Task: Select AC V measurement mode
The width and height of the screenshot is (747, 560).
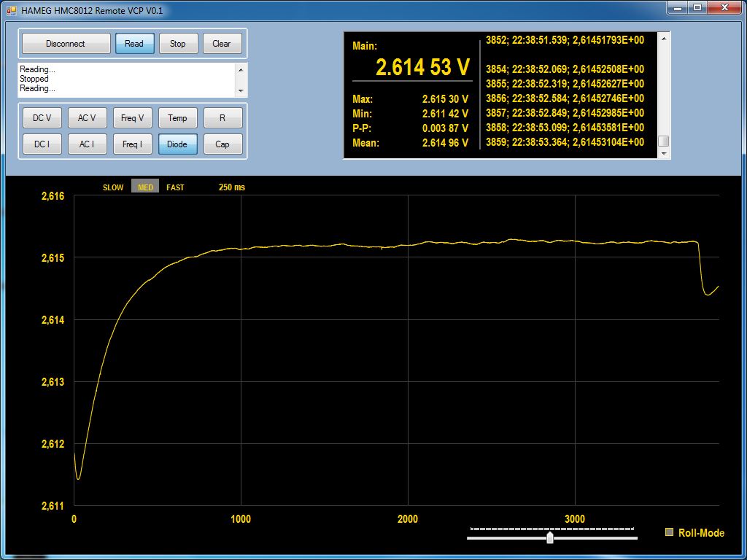Action: point(87,117)
